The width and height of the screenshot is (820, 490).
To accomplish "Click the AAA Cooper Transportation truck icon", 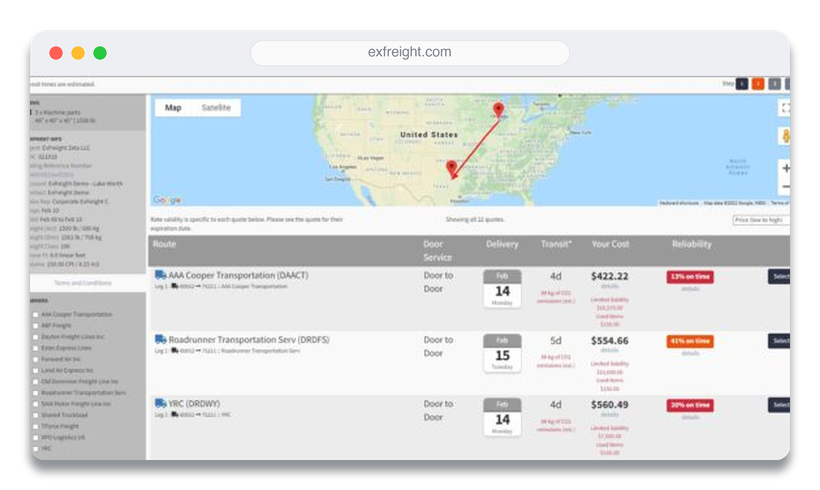I will 161,275.
